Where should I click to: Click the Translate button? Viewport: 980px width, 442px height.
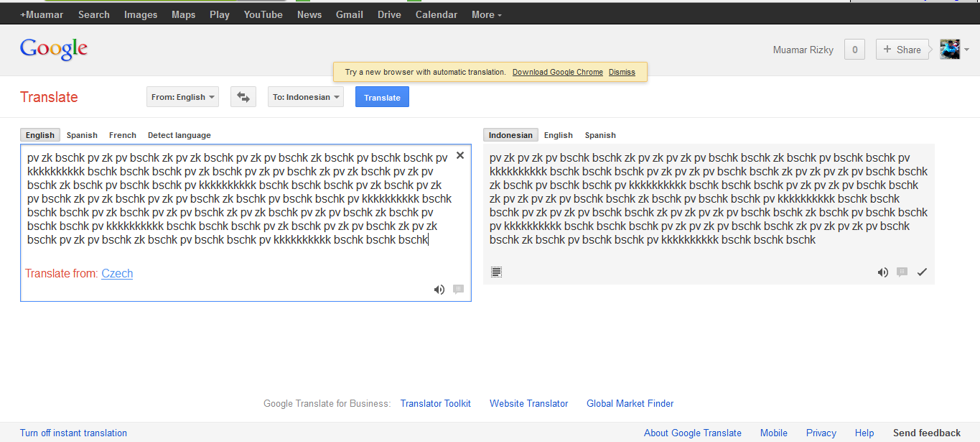[x=382, y=96]
